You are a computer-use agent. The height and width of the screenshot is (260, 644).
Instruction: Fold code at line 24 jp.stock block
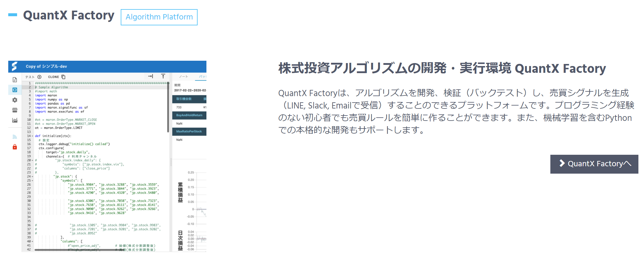[32, 177]
